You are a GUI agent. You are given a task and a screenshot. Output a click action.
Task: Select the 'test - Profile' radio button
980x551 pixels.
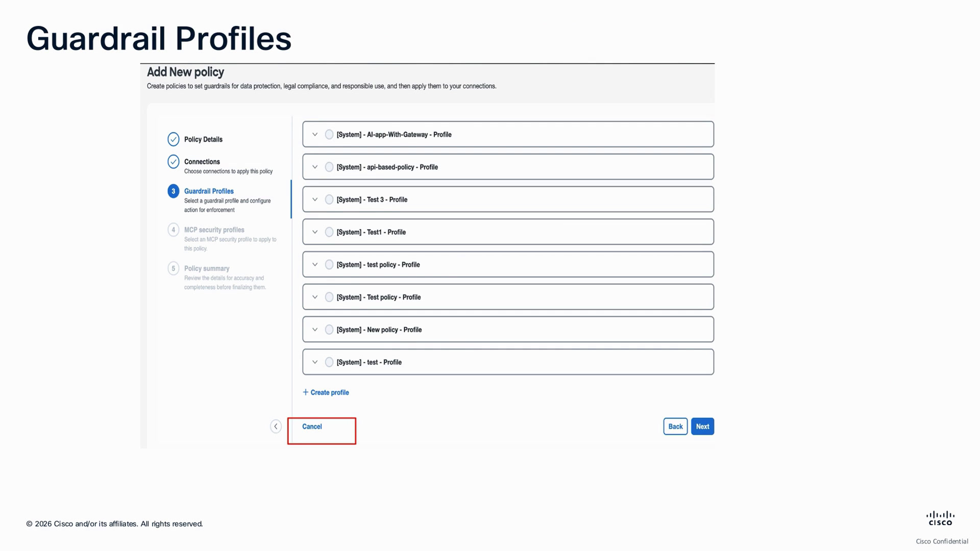coord(329,362)
